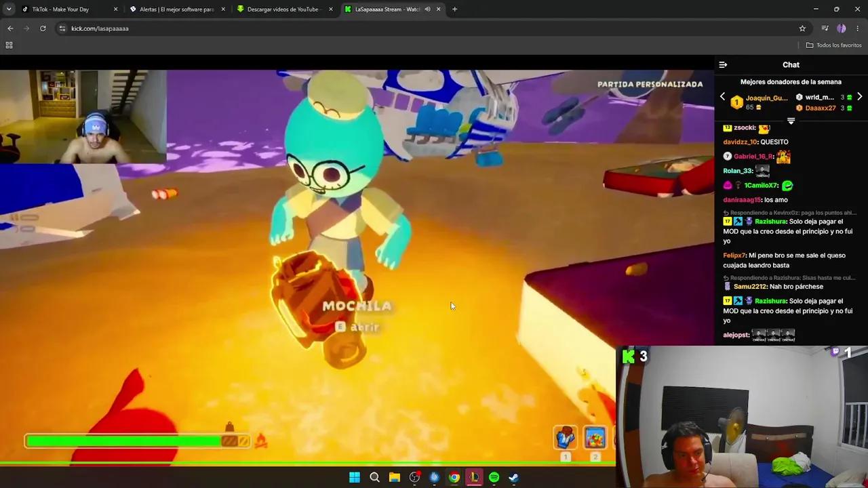Switch to Descargar videos de YouTube tab
Image resolution: width=868 pixels, height=488 pixels.
[283, 9]
